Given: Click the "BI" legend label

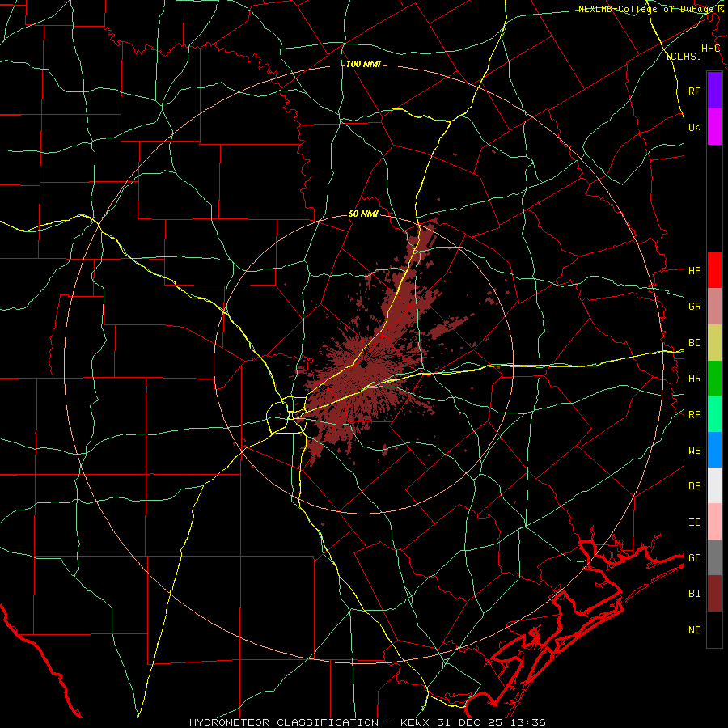Looking at the screenshot, I should (694, 594).
